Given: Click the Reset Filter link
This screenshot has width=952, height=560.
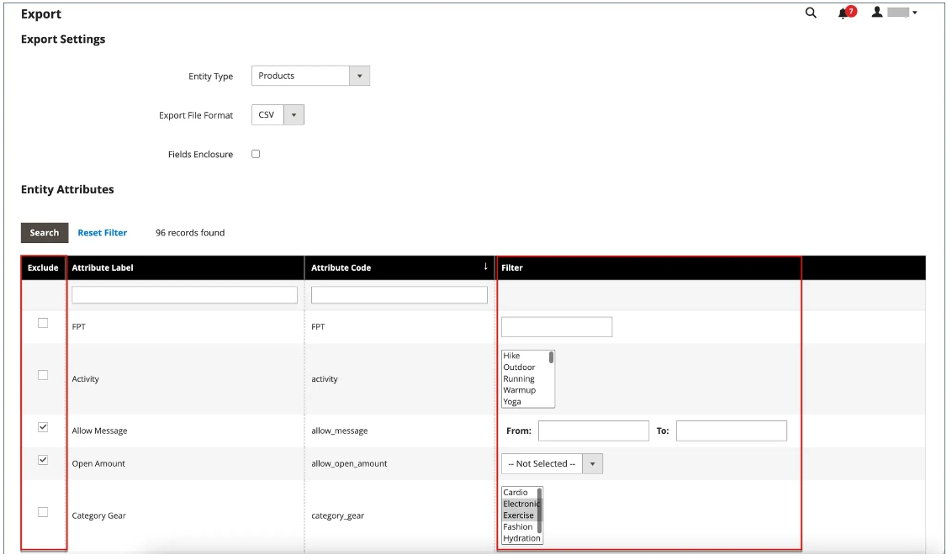Looking at the screenshot, I should click(103, 233).
